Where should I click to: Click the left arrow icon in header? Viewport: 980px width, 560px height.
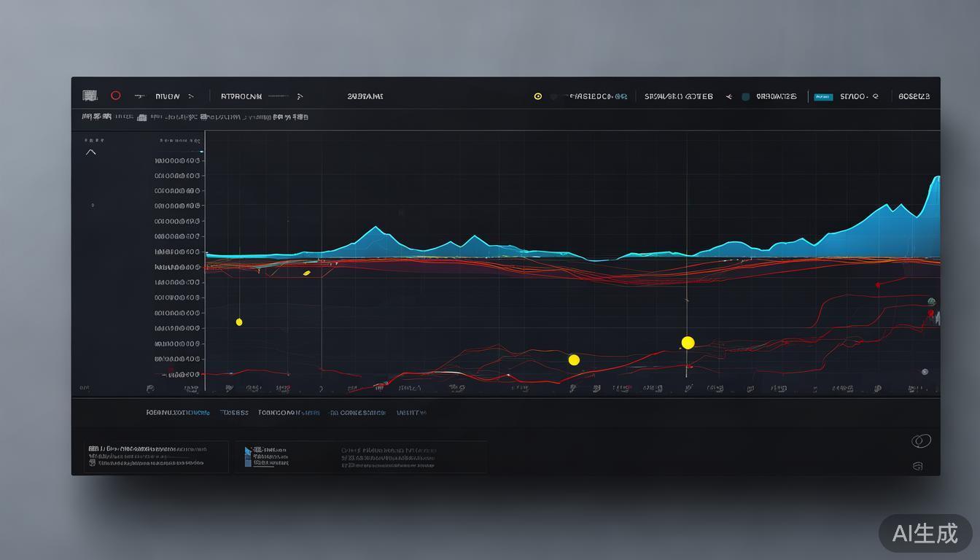pyautogui.click(x=728, y=96)
